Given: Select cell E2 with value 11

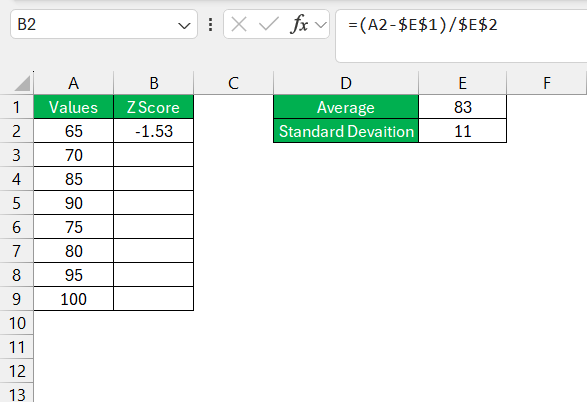Looking at the screenshot, I should 463,131.
